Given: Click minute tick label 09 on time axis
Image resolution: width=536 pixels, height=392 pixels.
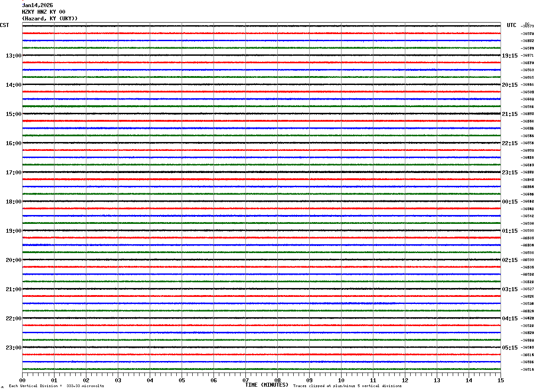Looking at the screenshot, I should pos(310,380).
